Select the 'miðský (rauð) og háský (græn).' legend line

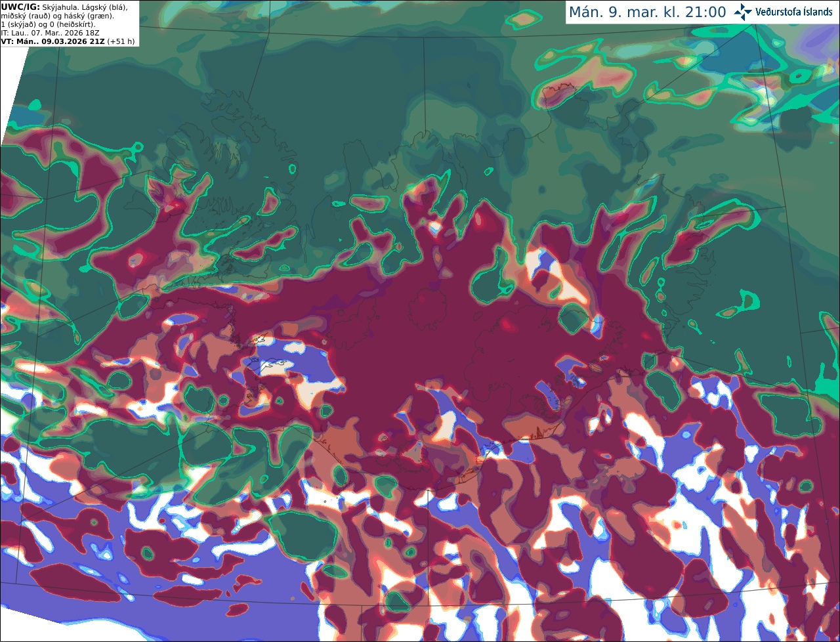[57, 15]
